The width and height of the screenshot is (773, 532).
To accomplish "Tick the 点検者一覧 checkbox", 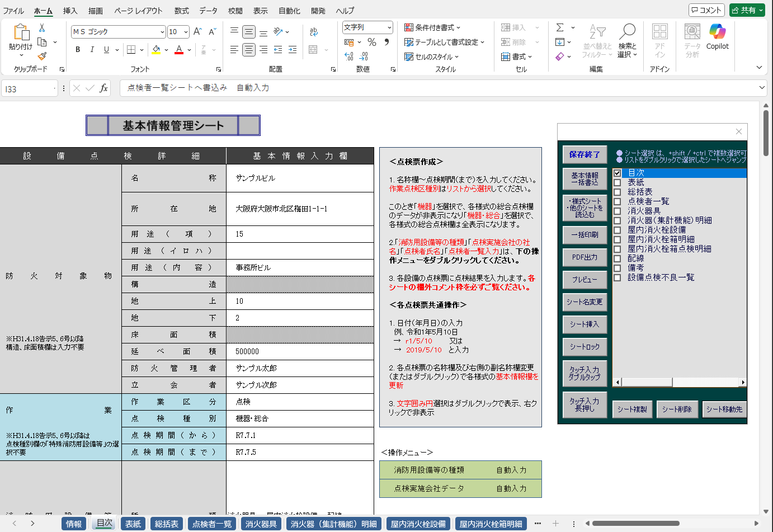I will pyautogui.click(x=618, y=201).
